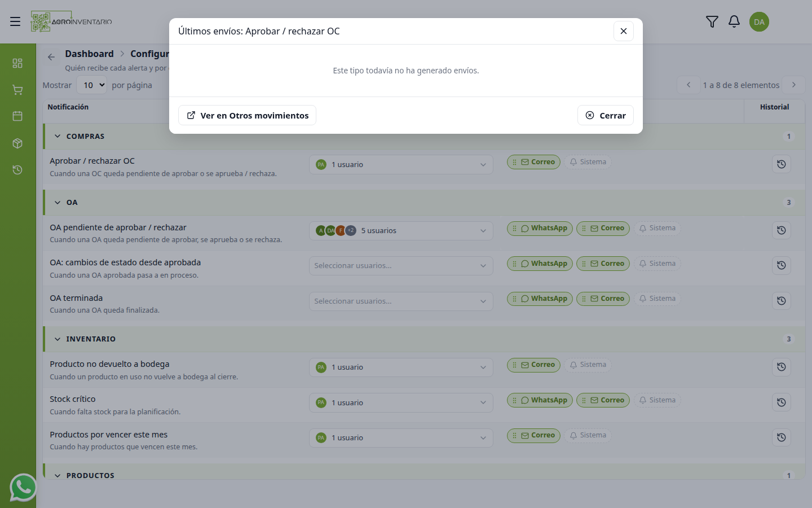View history for OA terminada

(x=782, y=301)
